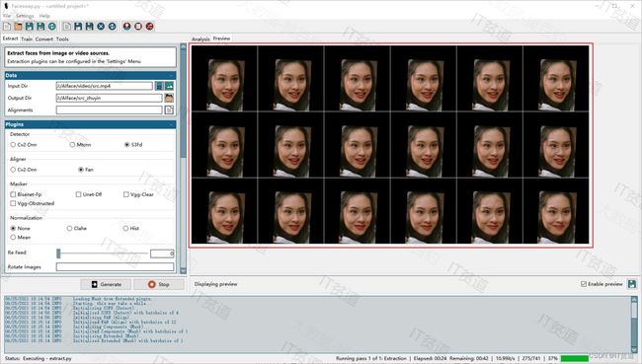Select Mean normalization radio button
The image size is (642, 364).
pos(13,237)
